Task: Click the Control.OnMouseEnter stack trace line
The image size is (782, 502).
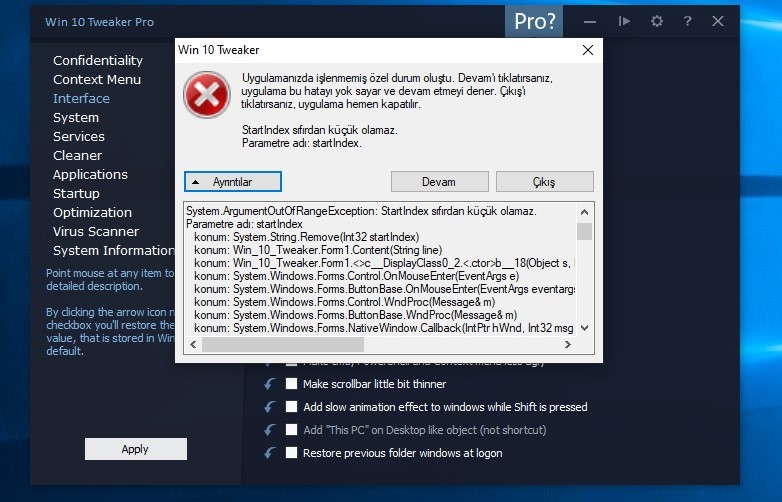Action: coord(357,276)
